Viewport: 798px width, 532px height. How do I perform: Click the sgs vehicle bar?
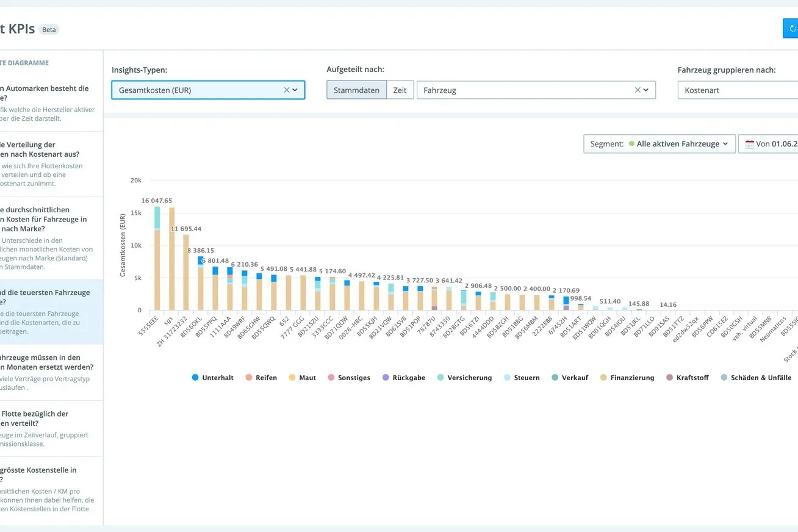click(171, 259)
